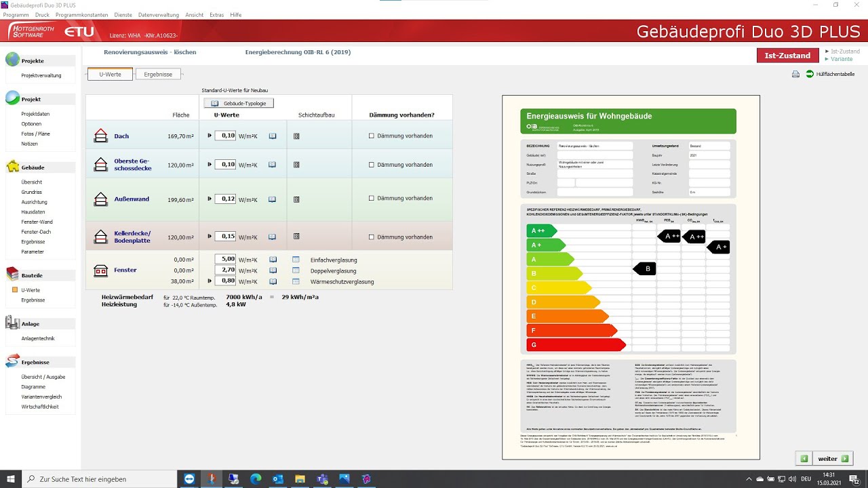Open Projektverwaltung in the sidebar
Screen dimensions: 868x488
point(41,75)
